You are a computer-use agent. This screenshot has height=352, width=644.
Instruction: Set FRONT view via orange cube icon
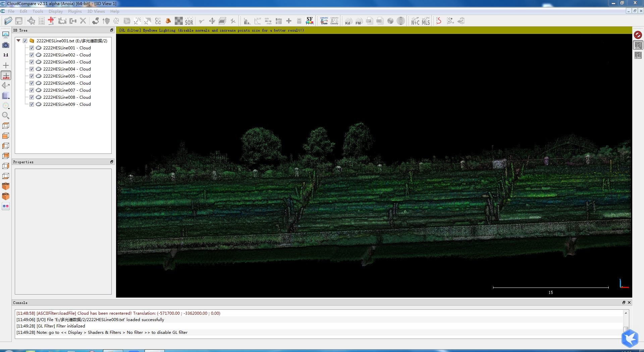tap(6, 186)
